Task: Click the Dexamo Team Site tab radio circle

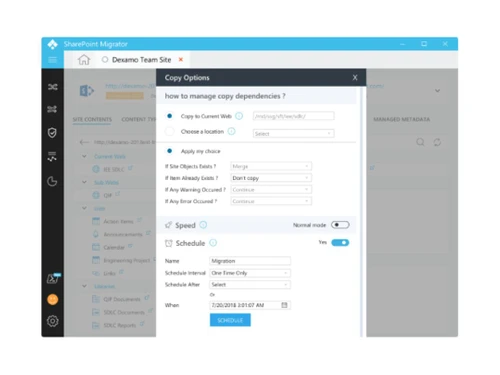Action: coord(105,60)
